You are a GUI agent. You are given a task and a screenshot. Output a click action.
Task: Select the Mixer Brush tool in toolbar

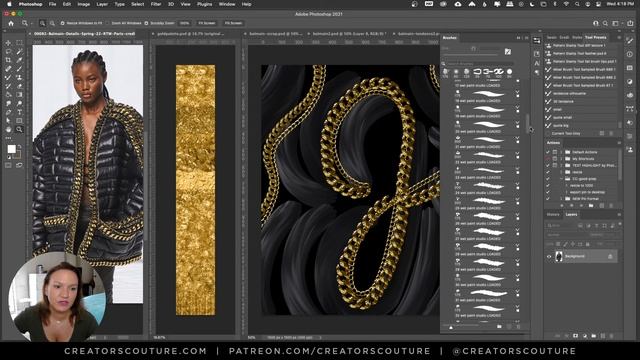(8, 78)
